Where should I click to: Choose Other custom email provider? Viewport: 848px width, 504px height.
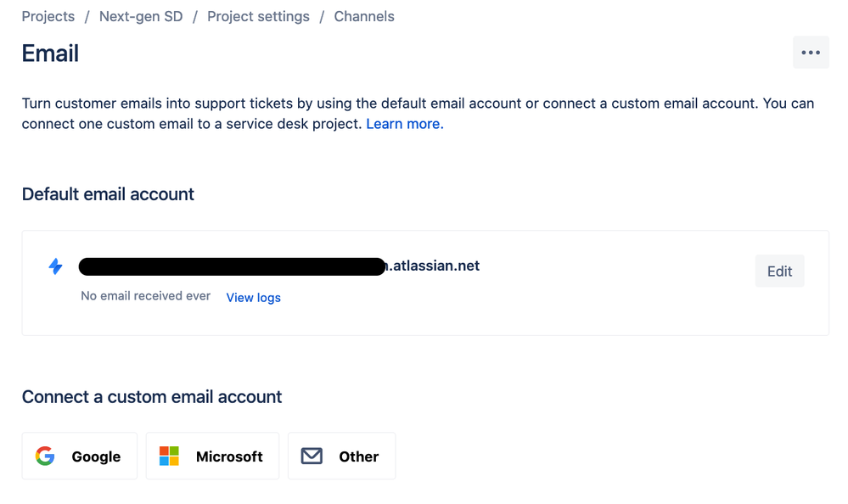[342, 456]
